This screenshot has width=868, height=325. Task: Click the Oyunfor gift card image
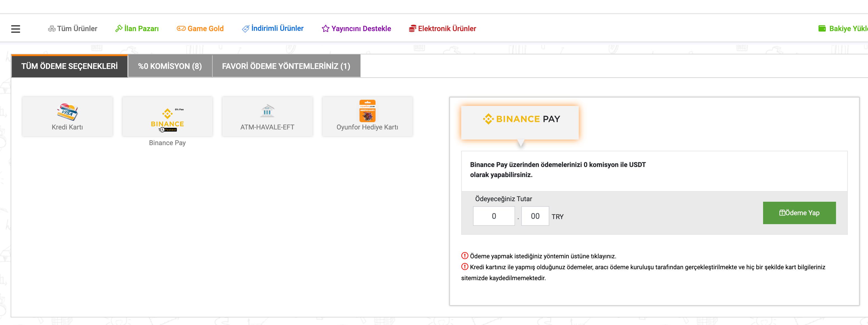pos(367,111)
